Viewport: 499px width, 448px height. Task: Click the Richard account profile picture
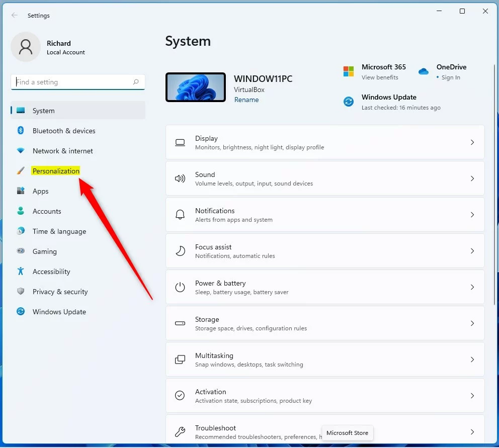[26, 46]
